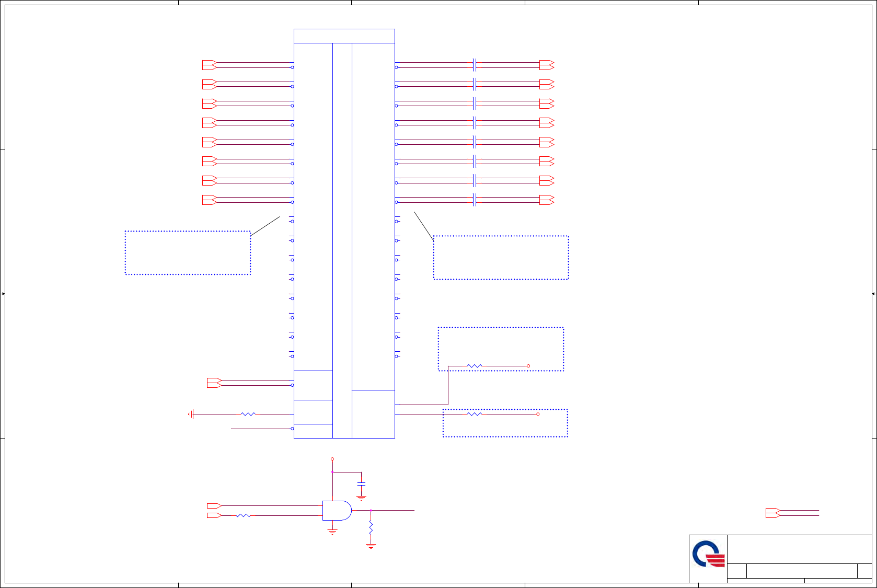Select the topmost capacitor in the column of eight
The height and width of the screenshot is (588, 877).
point(475,65)
